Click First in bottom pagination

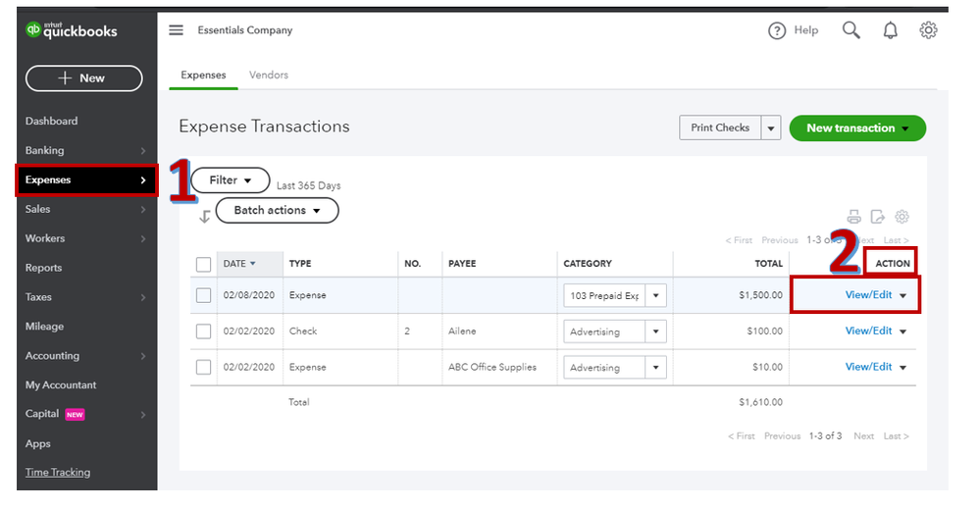point(742,435)
